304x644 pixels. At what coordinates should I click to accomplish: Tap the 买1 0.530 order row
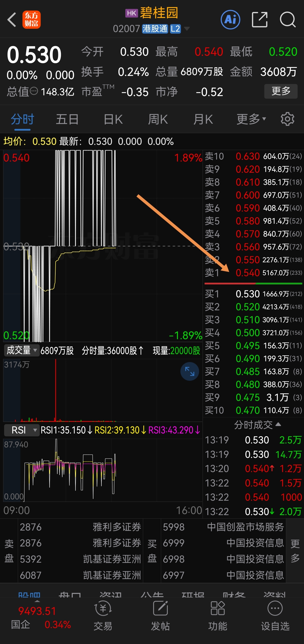tap(253, 294)
